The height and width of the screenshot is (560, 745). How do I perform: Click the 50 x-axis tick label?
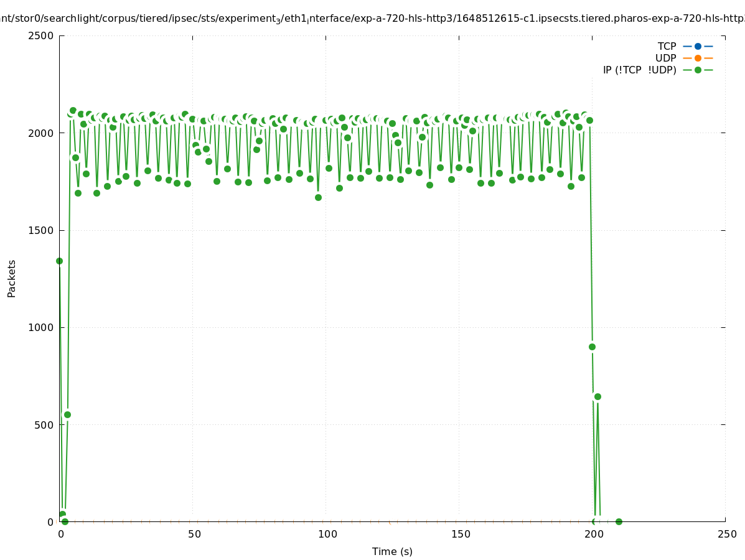[x=194, y=534]
